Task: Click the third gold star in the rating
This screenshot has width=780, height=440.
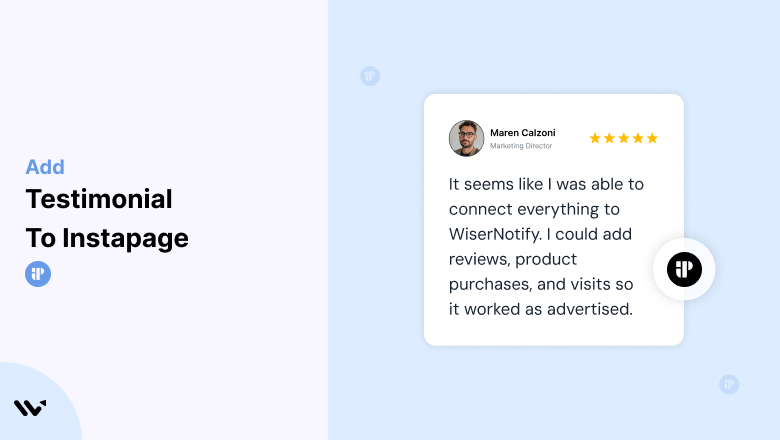Action: click(624, 138)
